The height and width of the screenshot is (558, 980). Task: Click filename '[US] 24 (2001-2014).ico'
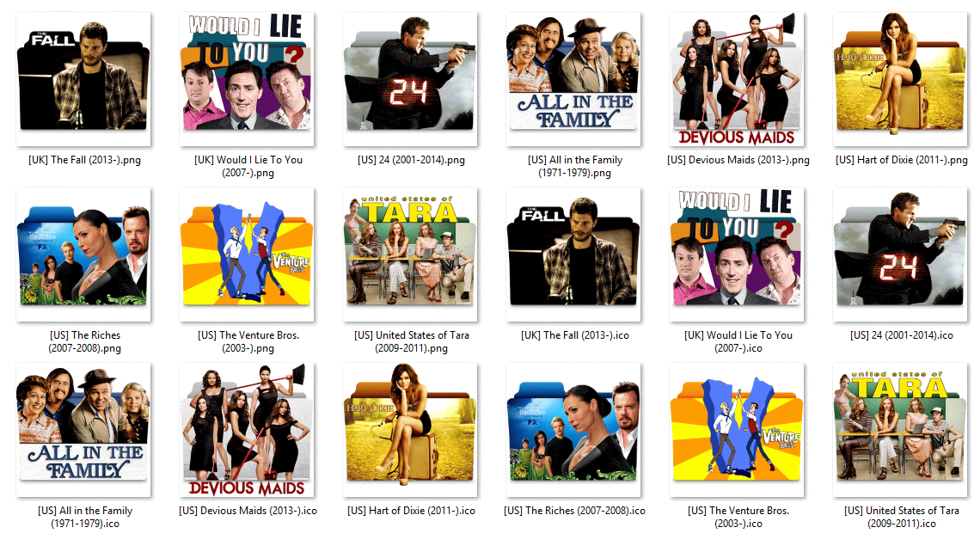[901, 335]
